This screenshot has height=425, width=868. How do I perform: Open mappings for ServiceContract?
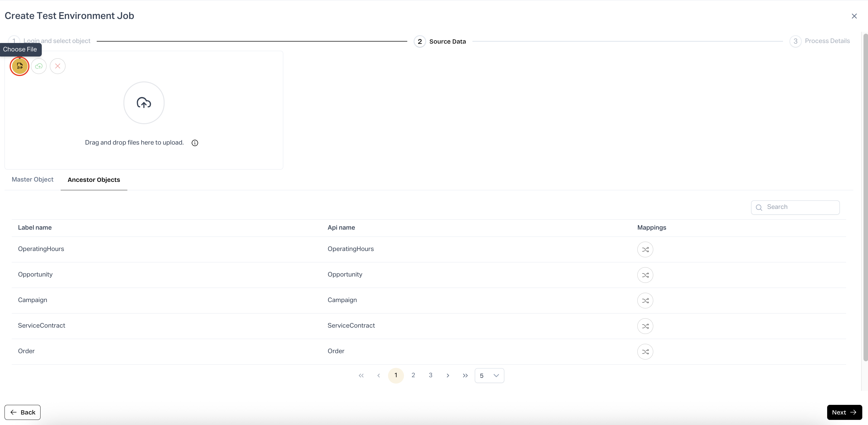point(645,326)
